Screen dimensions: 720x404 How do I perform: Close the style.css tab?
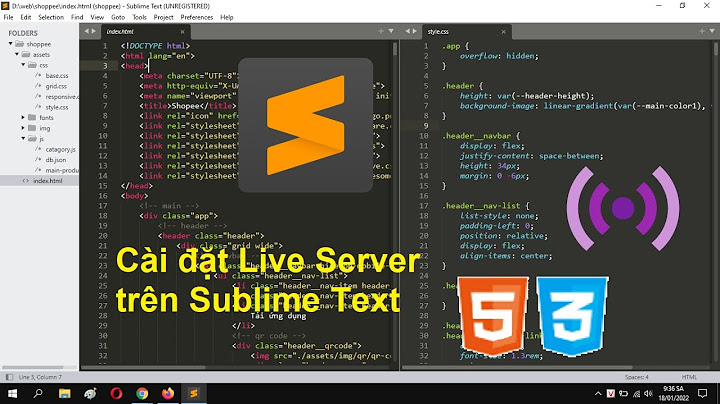pos(503,32)
